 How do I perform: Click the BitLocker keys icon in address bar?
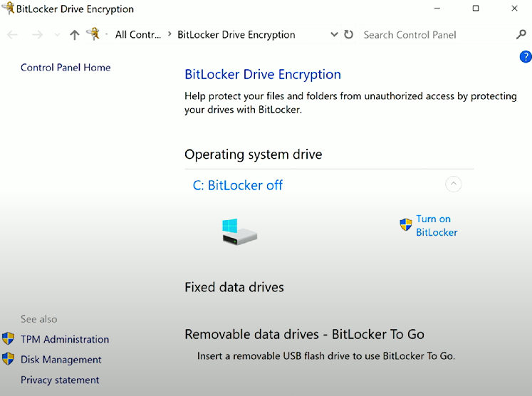point(93,34)
